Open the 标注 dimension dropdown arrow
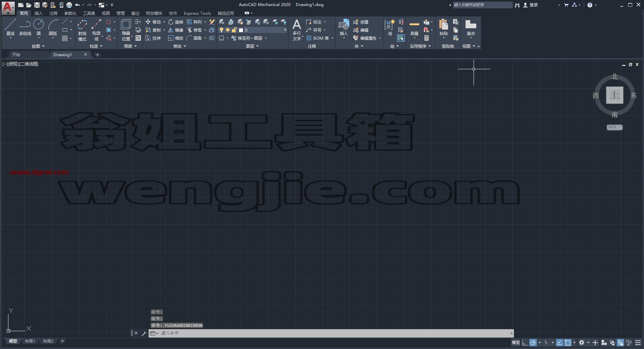Screen dimensions: 644x349 [x=325, y=22]
